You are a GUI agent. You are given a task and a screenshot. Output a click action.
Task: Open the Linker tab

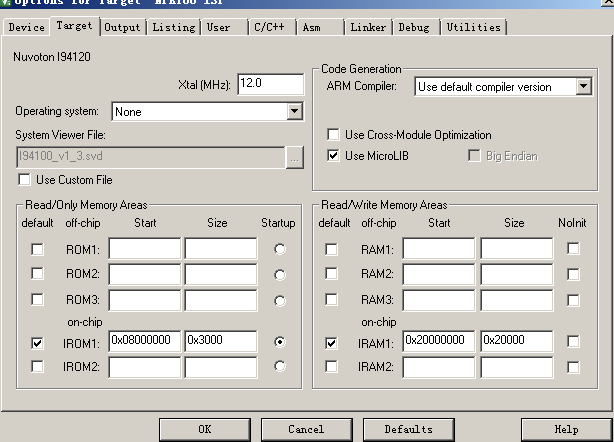(368, 27)
